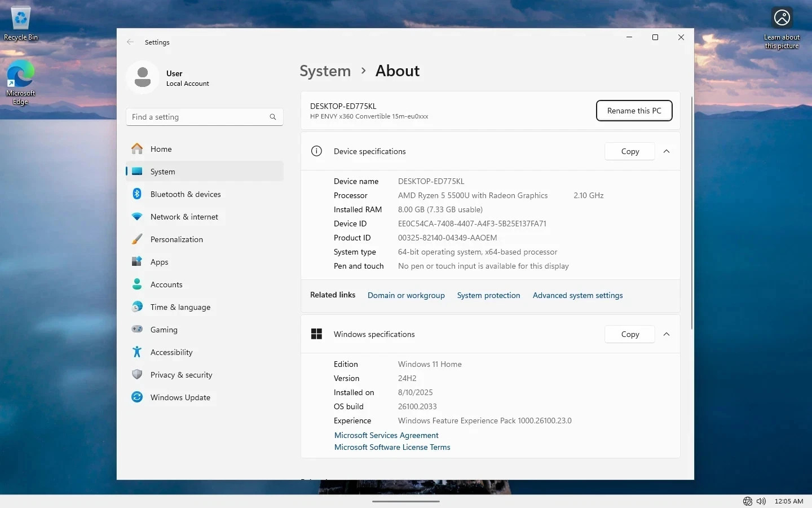
Task: Open Domain or workgroup link
Action: click(x=406, y=295)
